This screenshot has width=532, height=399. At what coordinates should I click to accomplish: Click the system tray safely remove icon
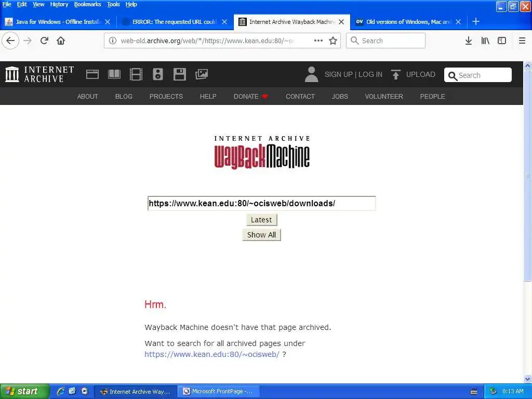click(x=493, y=391)
